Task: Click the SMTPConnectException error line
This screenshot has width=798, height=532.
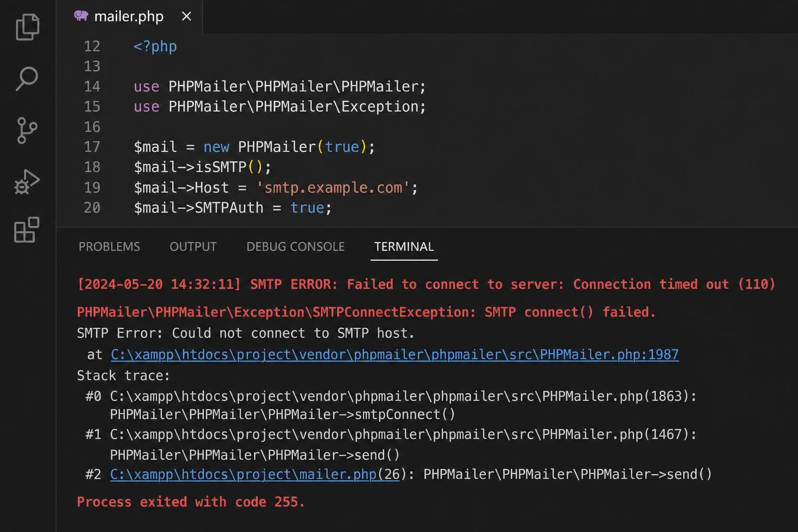Action: tap(366, 312)
